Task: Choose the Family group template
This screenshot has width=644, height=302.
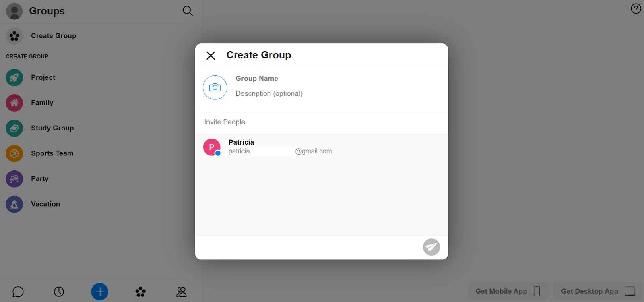Action: (42, 103)
